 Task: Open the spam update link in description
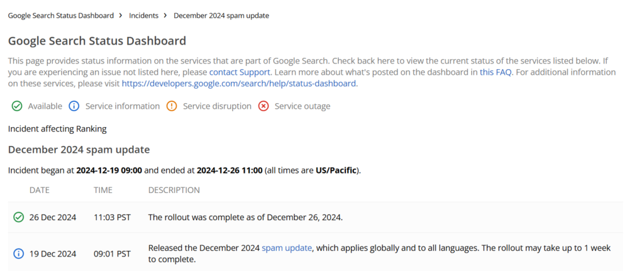pyautogui.click(x=287, y=248)
